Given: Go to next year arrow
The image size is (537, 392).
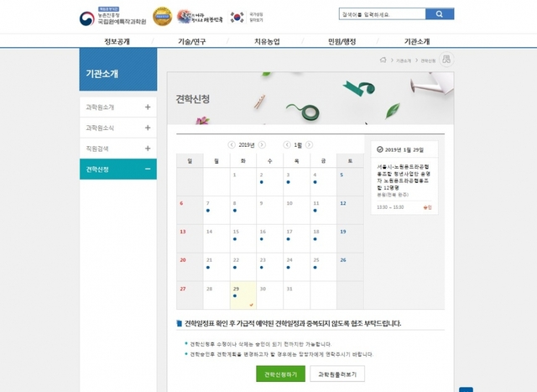Looking at the screenshot, I should 262,145.
